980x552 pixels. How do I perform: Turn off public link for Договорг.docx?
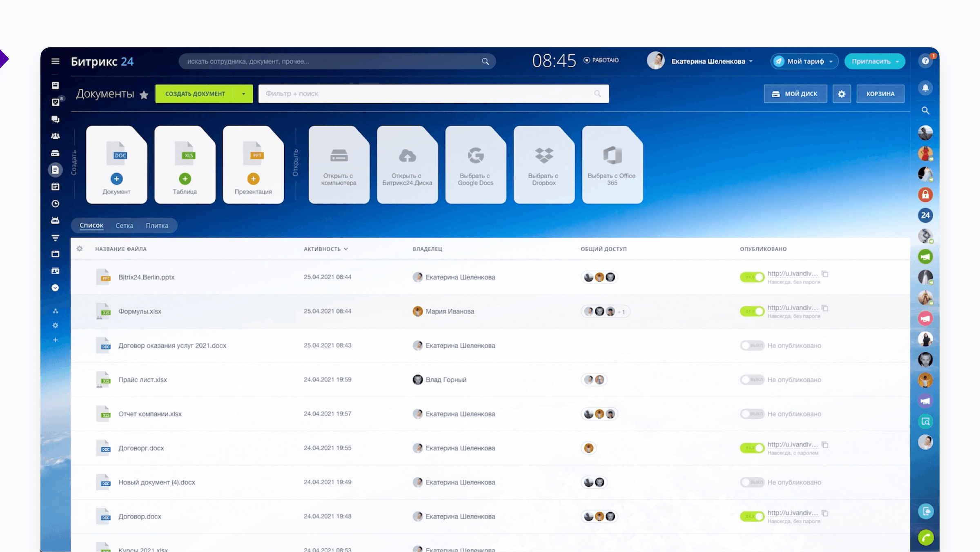[752, 448]
